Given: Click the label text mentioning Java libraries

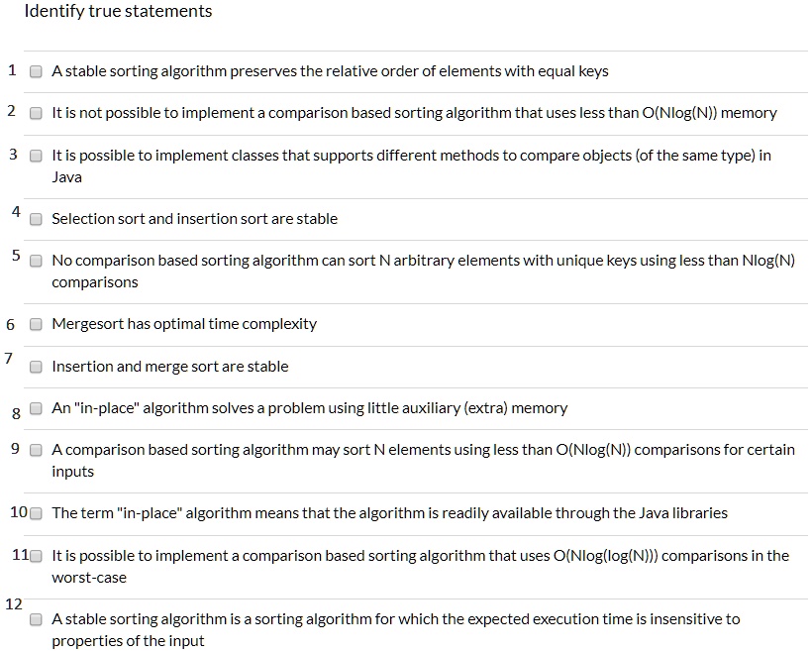Looking at the screenshot, I should point(389,513).
